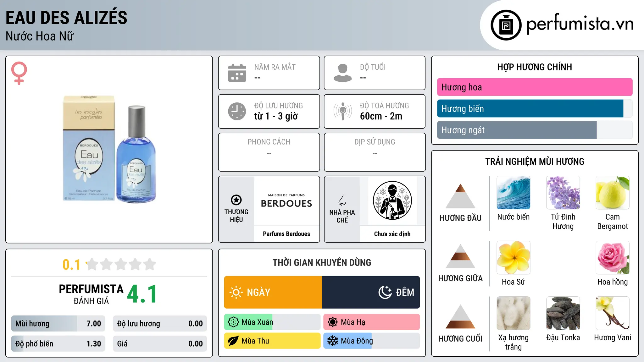Viewport: 644px width, 362px height.
Task: Open the Đậu Tonka note image
Action: coord(563,313)
